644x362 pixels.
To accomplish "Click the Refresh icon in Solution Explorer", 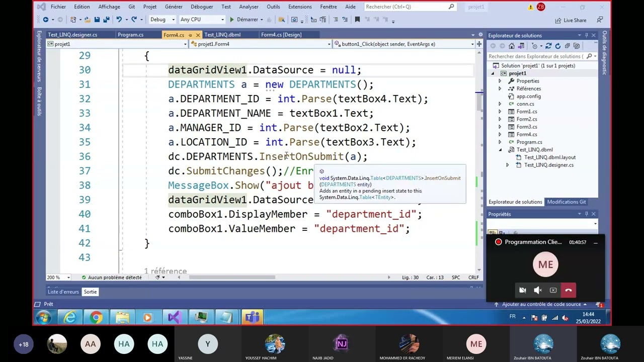I will tap(557, 46).
